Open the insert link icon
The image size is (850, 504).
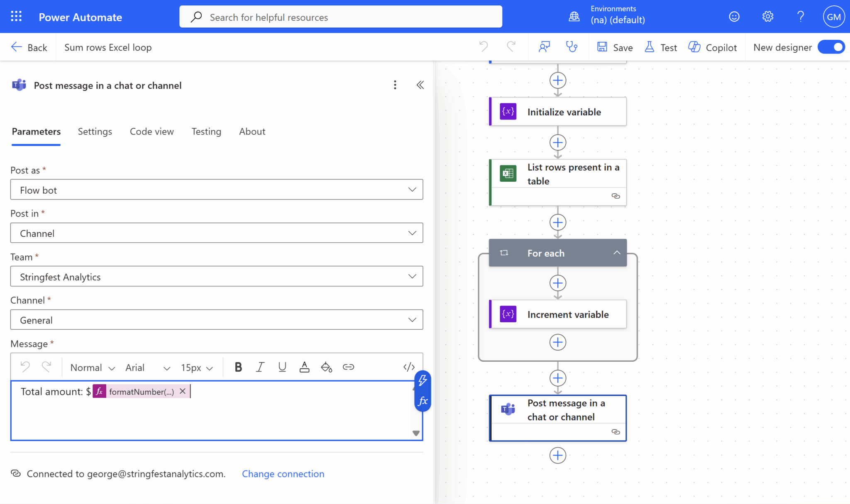tap(348, 367)
